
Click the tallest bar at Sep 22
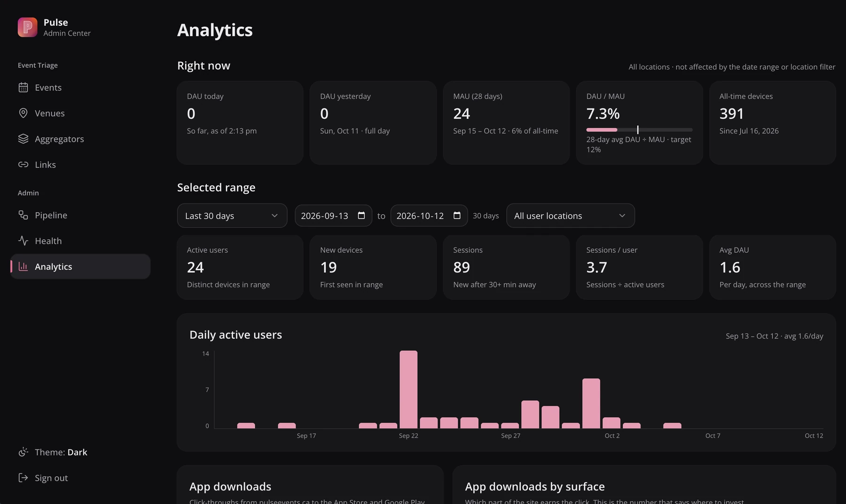pos(408,389)
